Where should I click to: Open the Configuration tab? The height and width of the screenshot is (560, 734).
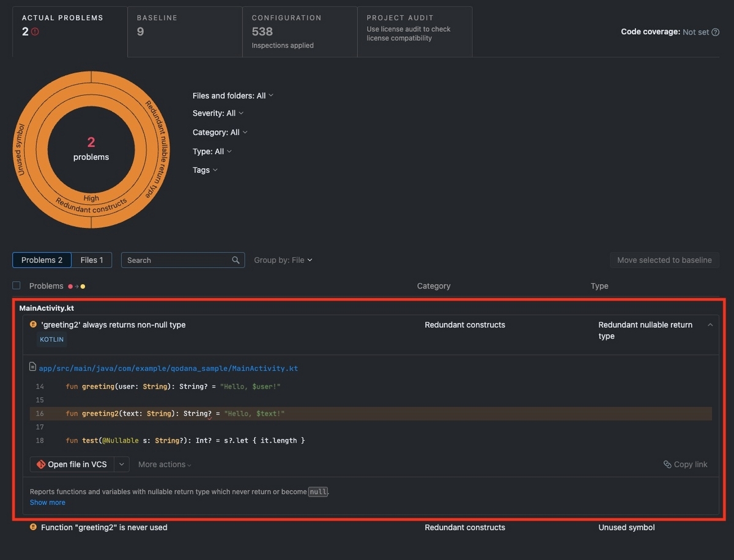click(x=300, y=32)
